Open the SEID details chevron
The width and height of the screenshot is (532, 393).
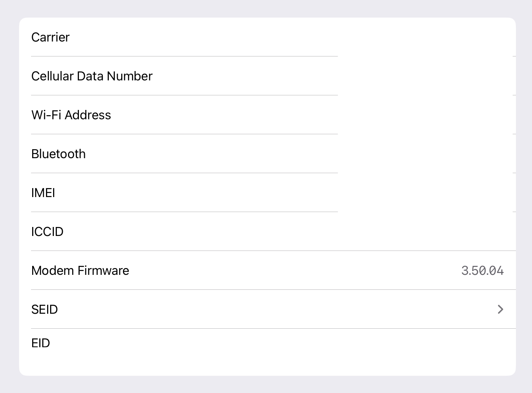pos(500,309)
